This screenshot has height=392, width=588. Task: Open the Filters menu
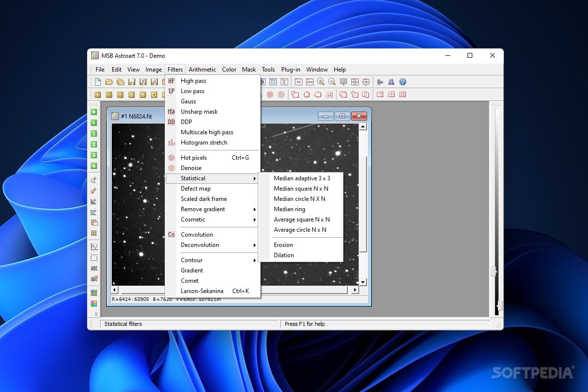coord(175,70)
